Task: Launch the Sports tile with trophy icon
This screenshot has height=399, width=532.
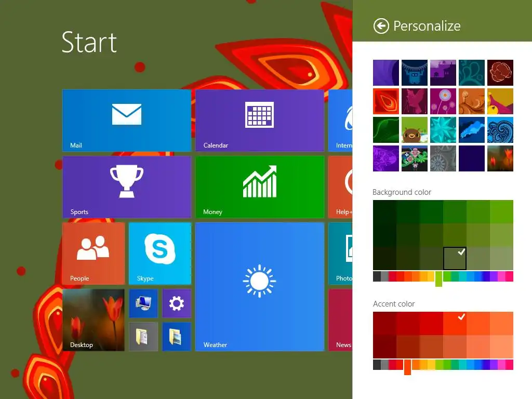Action: [x=127, y=187]
